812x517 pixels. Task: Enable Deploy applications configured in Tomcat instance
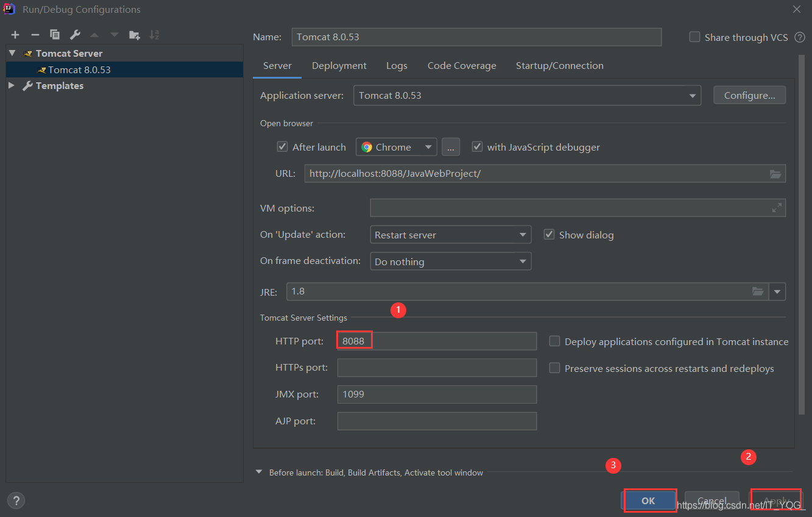tap(554, 341)
